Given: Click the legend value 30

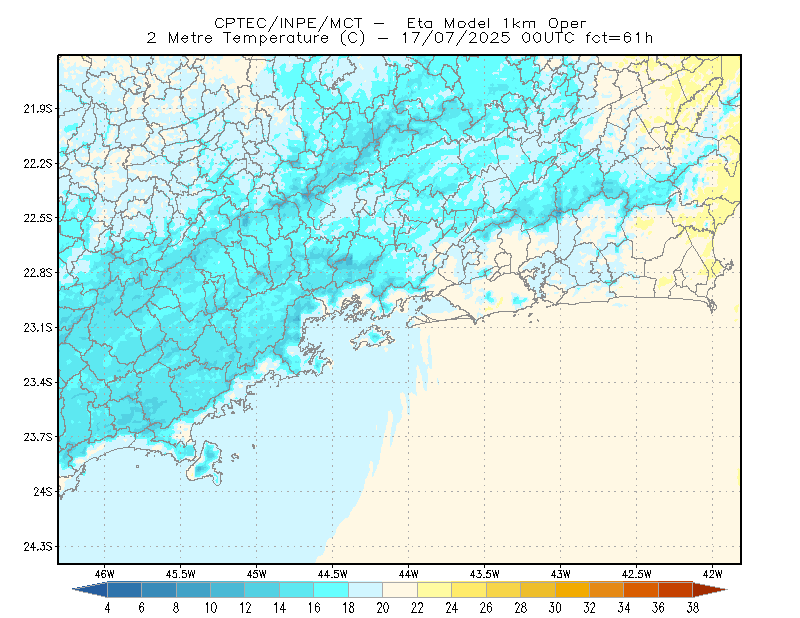Looking at the screenshot, I should coord(555,608).
